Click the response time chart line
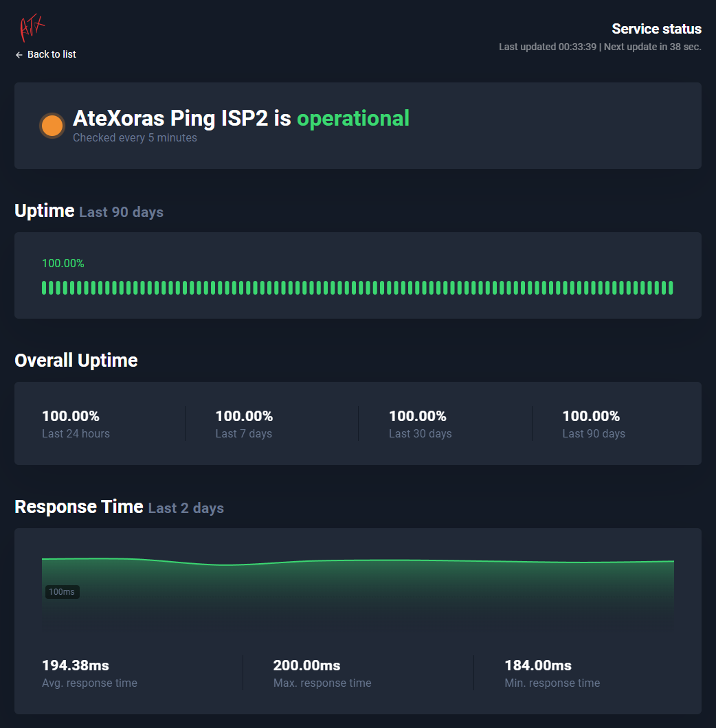716x728 pixels. pos(358,561)
